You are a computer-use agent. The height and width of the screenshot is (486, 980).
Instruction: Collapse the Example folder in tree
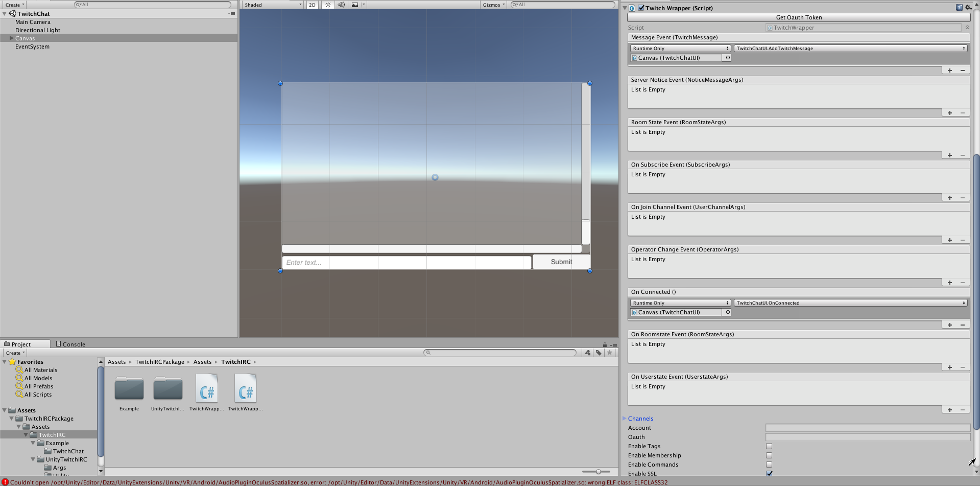click(x=33, y=443)
